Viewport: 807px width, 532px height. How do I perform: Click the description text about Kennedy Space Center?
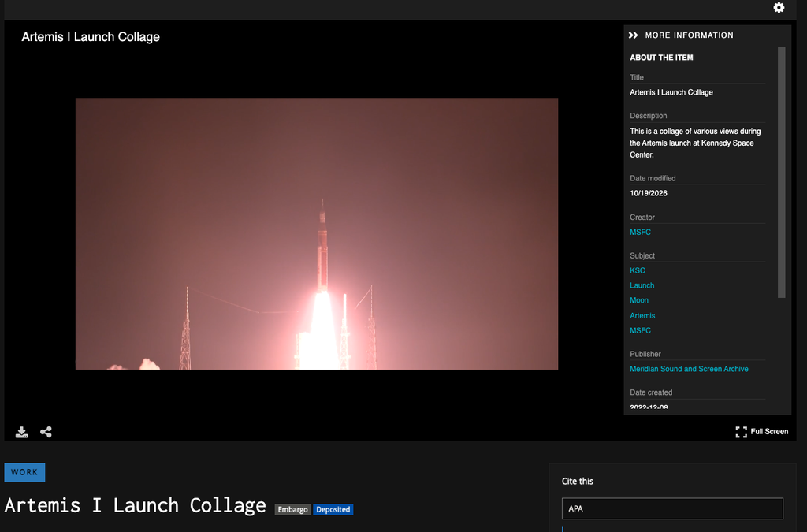[x=695, y=143]
